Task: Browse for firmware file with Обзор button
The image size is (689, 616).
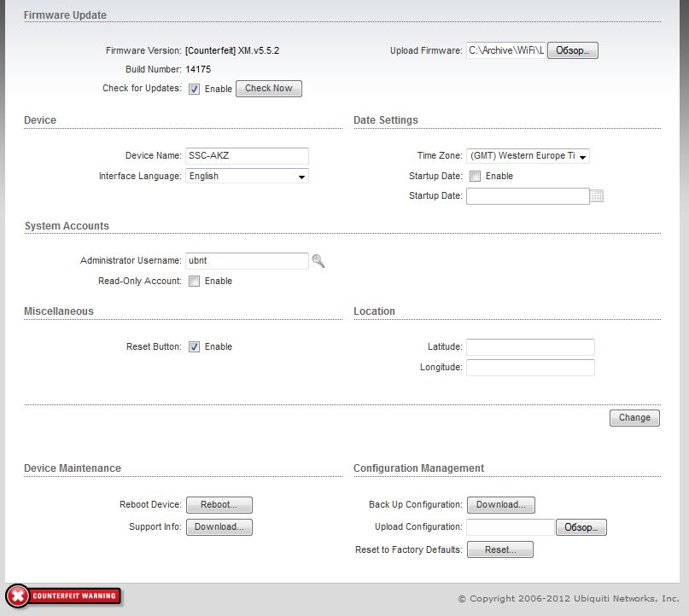Action: (x=573, y=50)
